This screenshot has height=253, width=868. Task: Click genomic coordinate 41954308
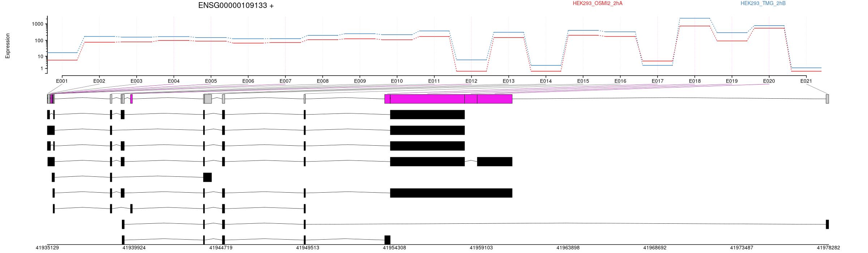click(394, 248)
